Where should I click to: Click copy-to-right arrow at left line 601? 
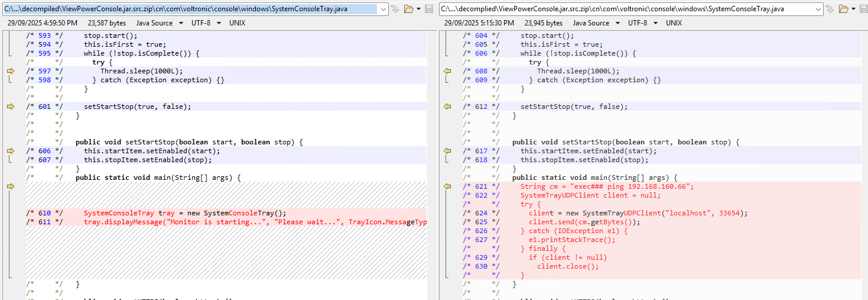10,107
